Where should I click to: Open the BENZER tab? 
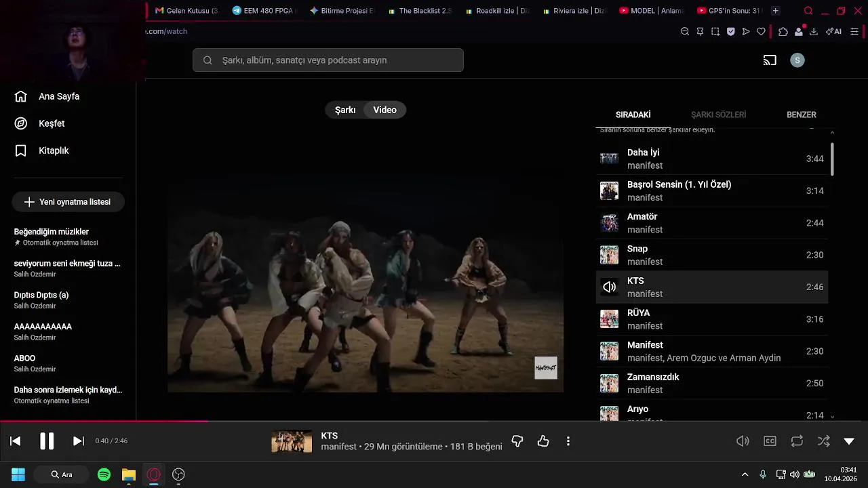pyautogui.click(x=802, y=115)
